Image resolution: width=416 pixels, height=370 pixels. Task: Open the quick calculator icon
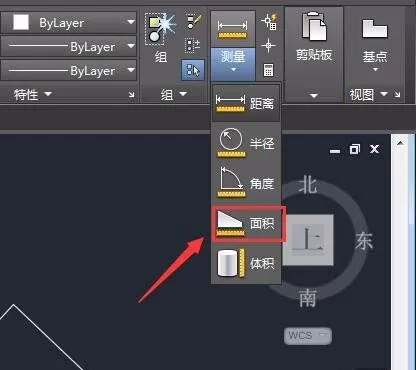269,70
